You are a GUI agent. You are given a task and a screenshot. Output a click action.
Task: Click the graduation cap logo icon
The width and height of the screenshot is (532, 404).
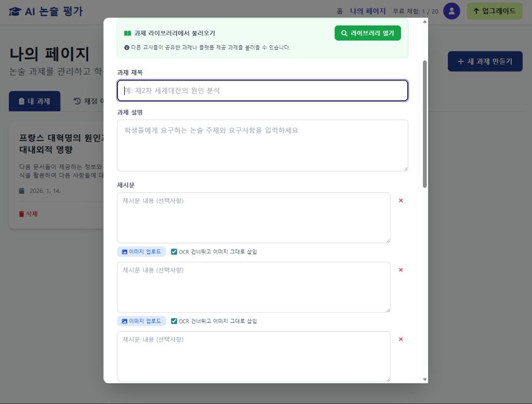[x=14, y=11]
